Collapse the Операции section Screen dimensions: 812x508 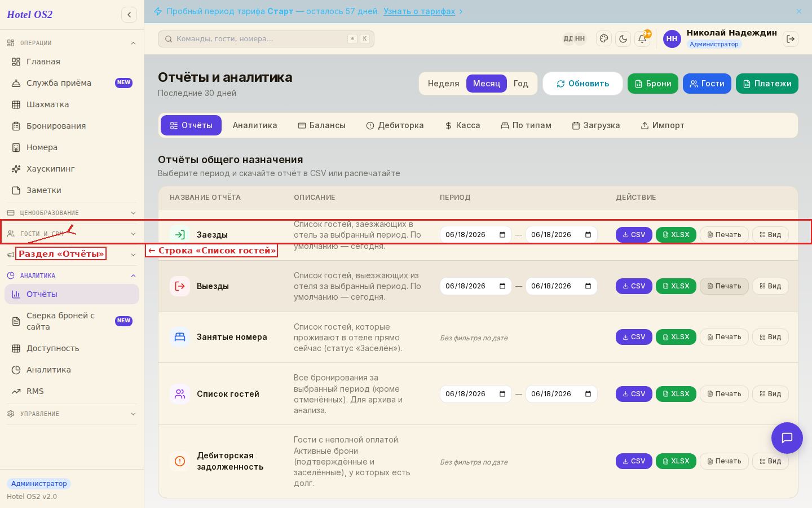pos(72,43)
